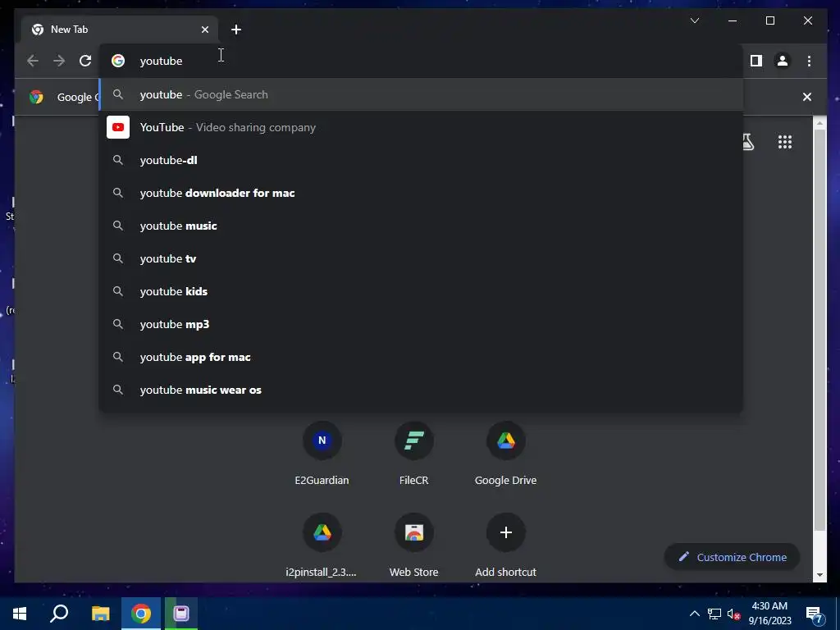This screenshot has width=840, height=630.
Task: Click the Add shortcut button
Action: [x=505, y=546]
